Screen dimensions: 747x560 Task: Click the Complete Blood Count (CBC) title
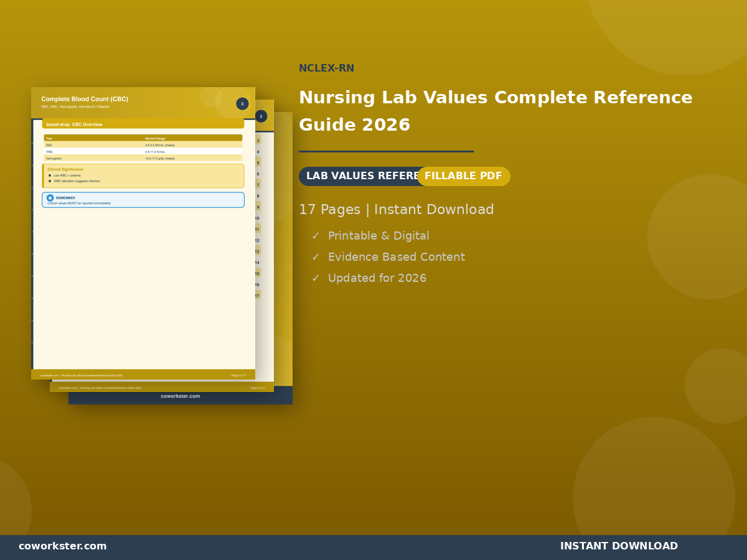(85, 99)
